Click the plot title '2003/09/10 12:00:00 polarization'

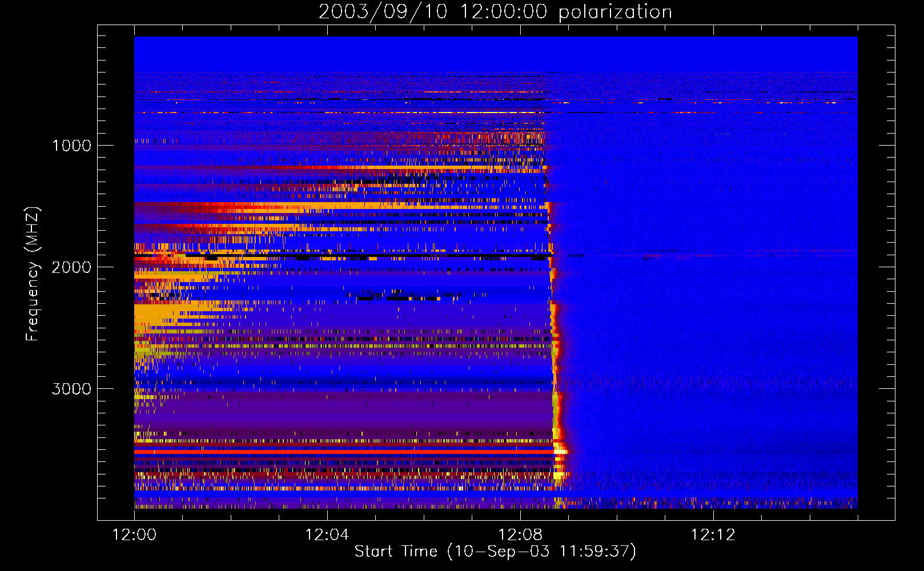point(495,11)
